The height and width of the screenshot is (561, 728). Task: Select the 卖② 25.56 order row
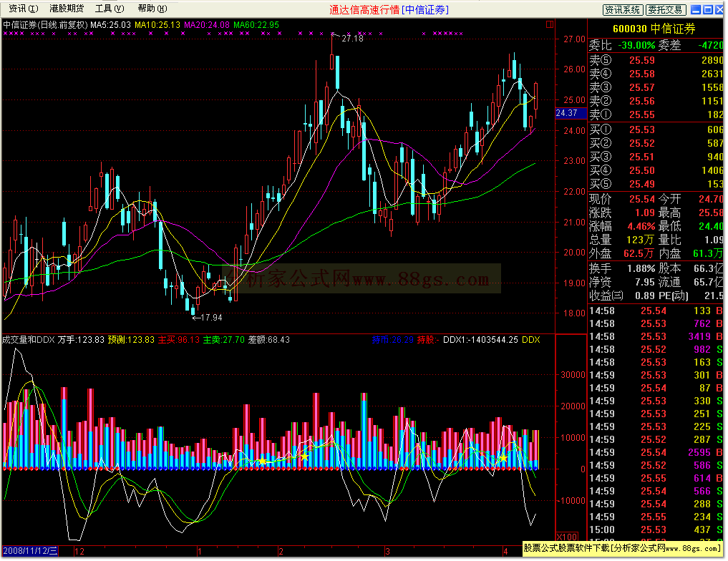click(x=656, y=101)
